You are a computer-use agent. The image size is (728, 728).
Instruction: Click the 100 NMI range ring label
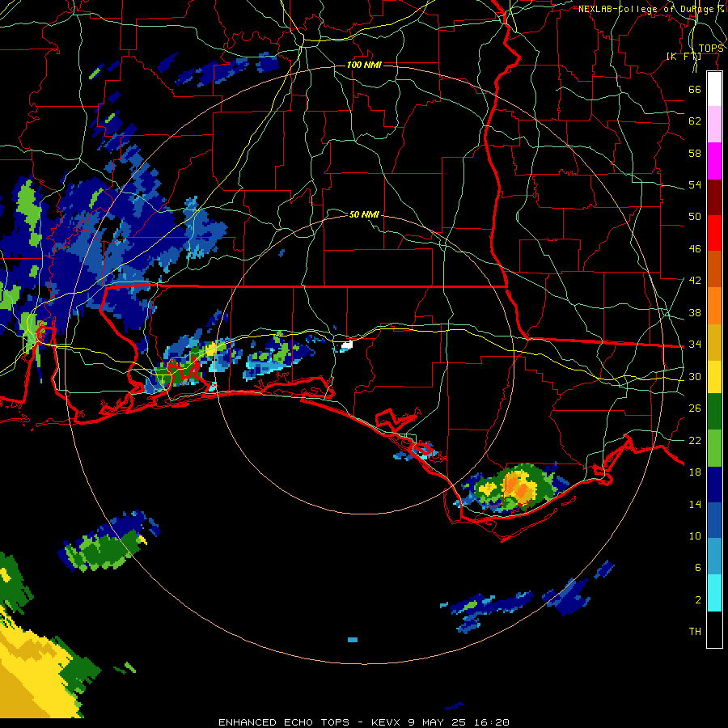click(365, 65)
